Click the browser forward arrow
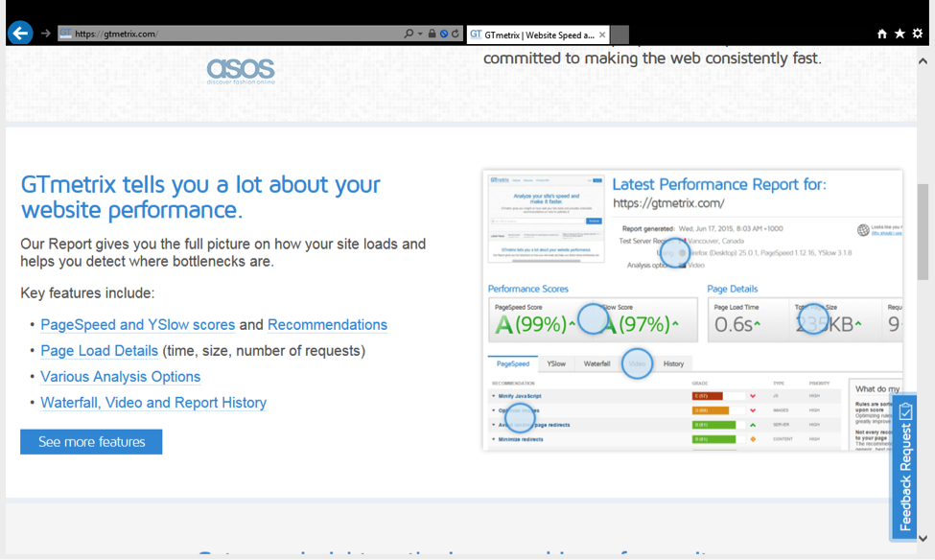 [46, 34]
